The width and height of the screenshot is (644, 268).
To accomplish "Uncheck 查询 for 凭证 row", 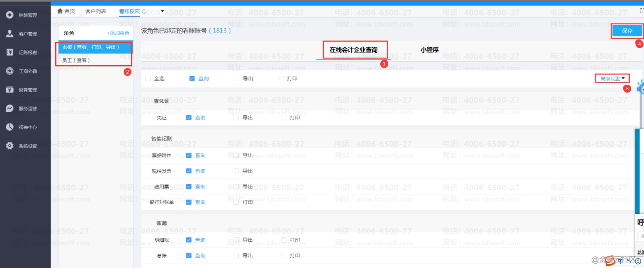I will (x=189, y=118).
